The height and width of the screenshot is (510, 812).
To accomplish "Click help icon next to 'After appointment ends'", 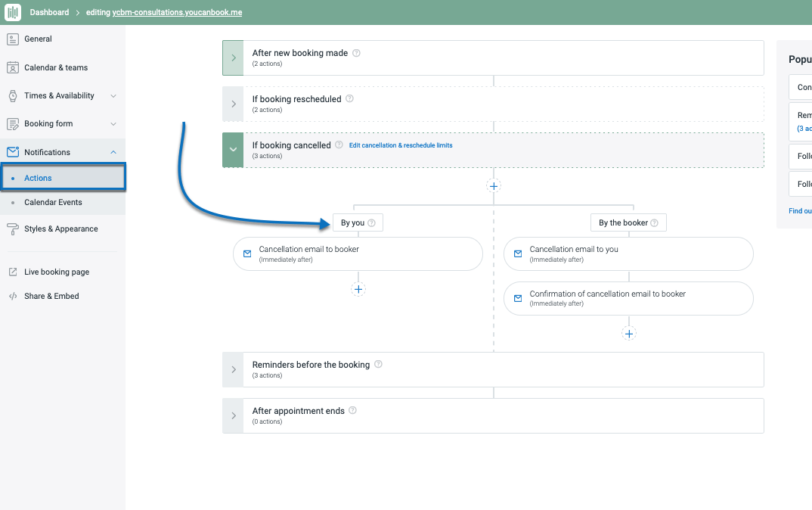I will (352, 411).
